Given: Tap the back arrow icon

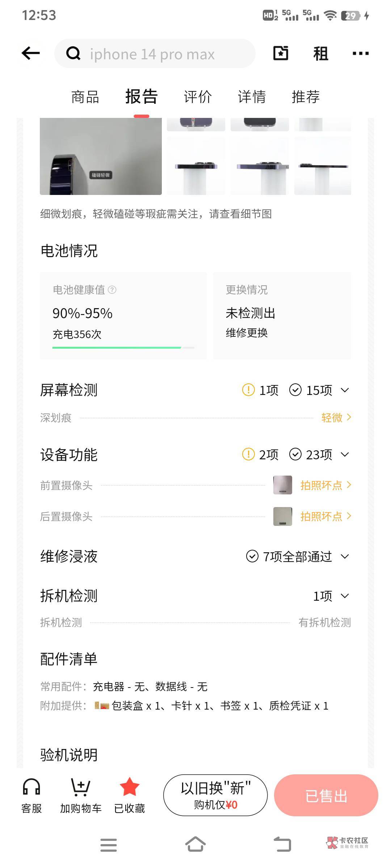Looking at the screenshot, I should (31, 54).
